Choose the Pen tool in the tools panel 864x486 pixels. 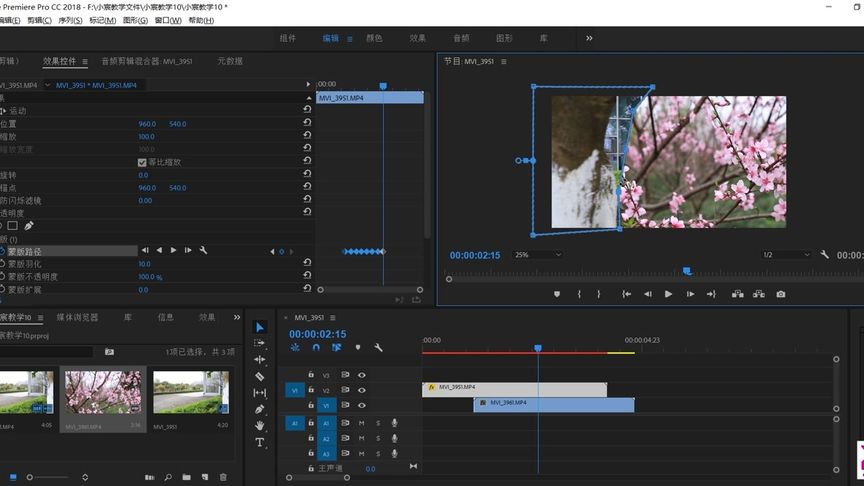[260, 409]
